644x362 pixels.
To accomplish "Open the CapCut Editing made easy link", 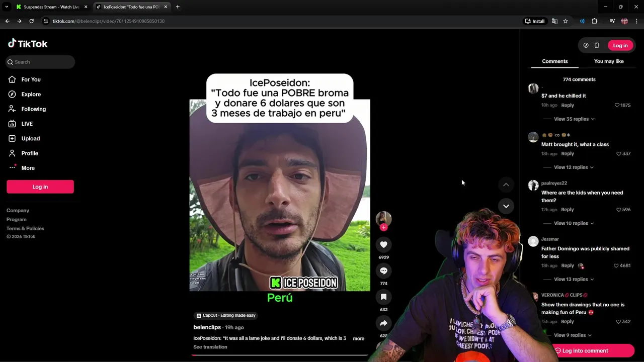I will point(226,315).
